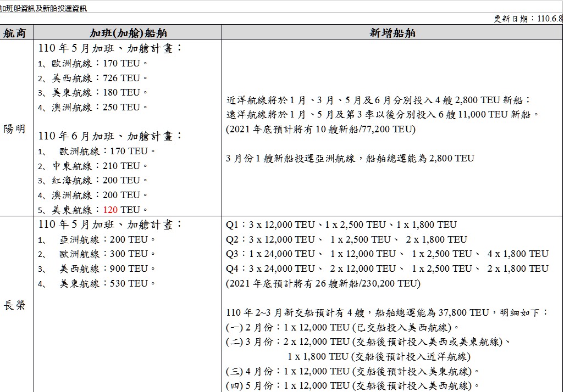Click the 航商 column header
564x392 pixels.
tap(18, 33)
